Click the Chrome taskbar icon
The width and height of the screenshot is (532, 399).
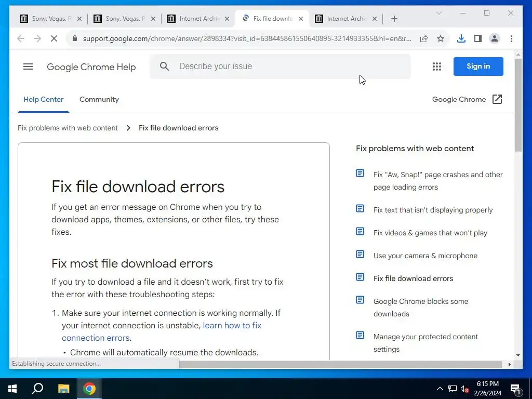pos(89,389)
